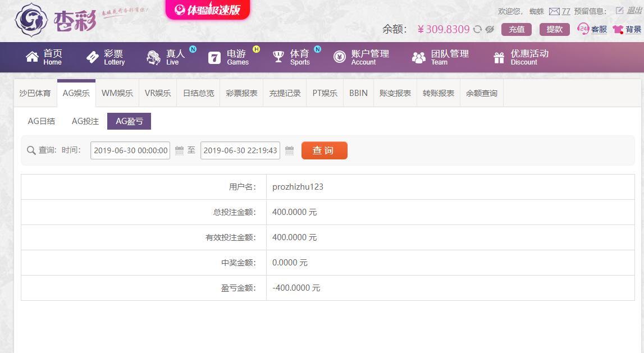Switch to VR娱乐 tab
The width and height of the screenshot is (644, 353).
[158, 93]
